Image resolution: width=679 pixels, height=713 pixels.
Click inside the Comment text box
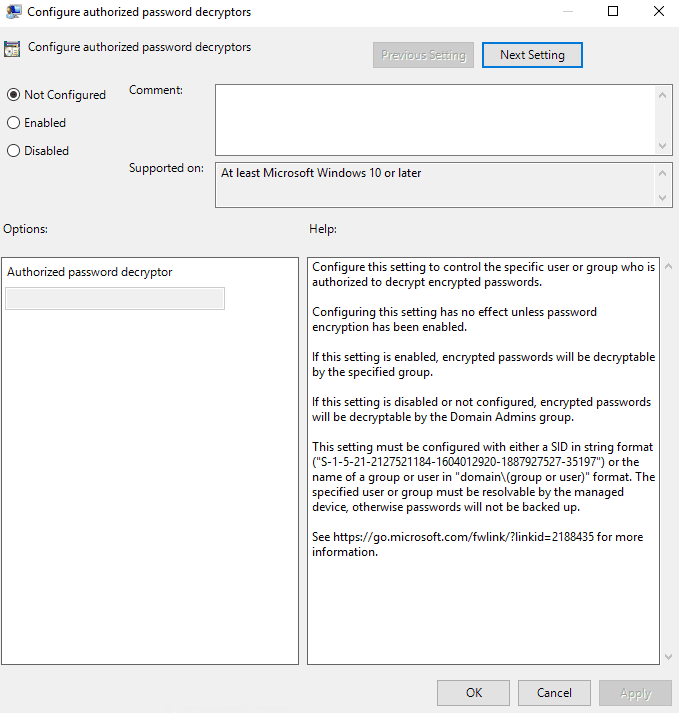(x=435, y=119)
